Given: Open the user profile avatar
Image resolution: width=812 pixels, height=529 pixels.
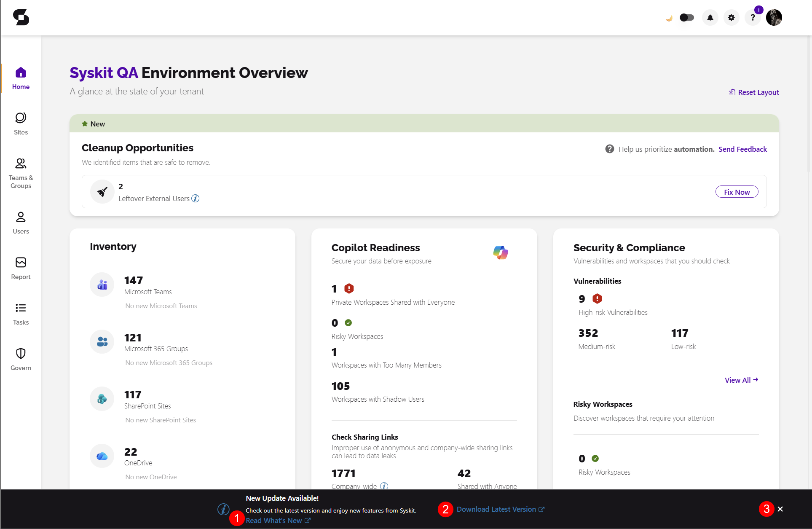Looking at the screenshot, I should pyautogui.click(x=774, y=17).
